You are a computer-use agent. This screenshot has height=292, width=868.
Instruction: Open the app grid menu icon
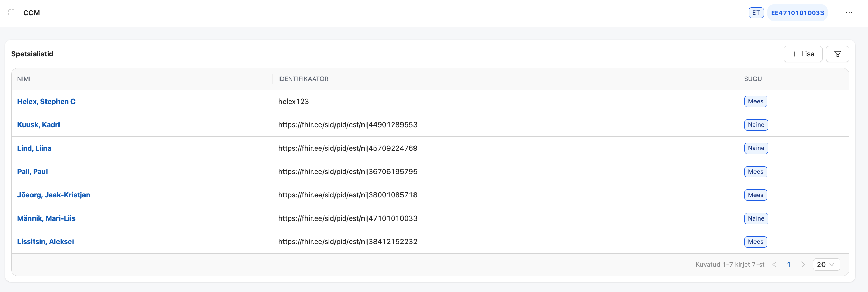[x=11, y=13]
